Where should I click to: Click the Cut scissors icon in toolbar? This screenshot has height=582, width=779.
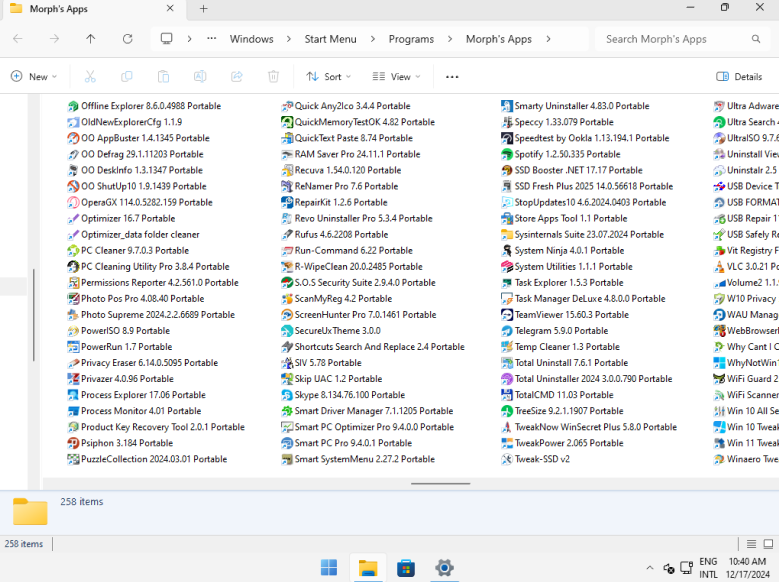(90, 77)
